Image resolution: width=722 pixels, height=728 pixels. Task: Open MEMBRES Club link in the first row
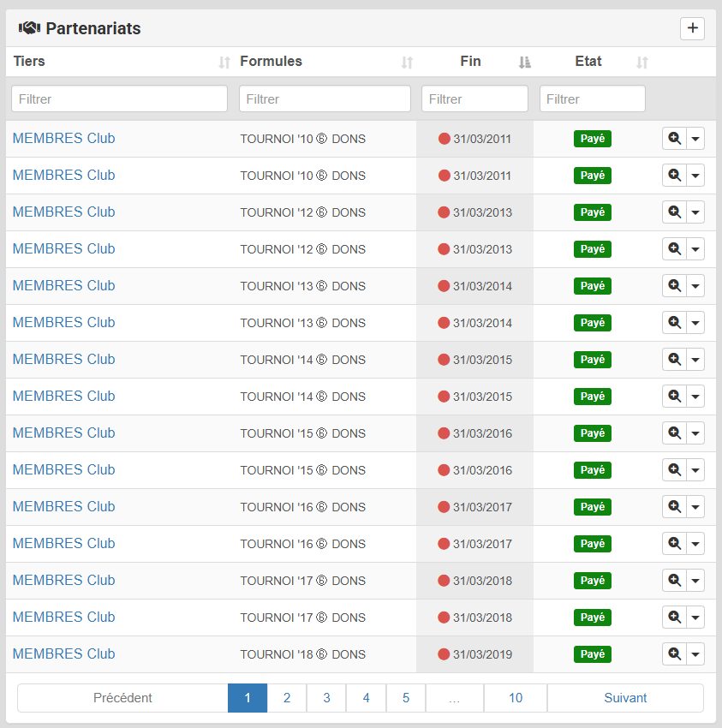[x=63, y=138]
